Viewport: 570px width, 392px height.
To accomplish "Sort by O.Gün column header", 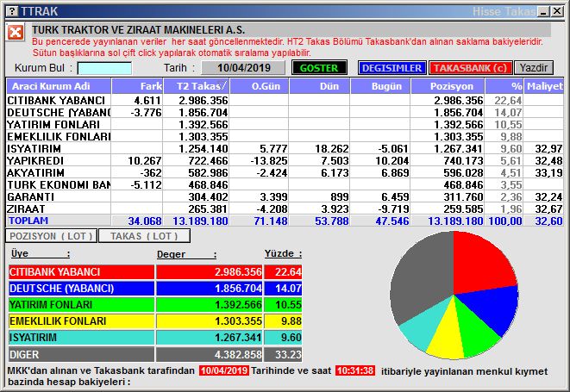I will [260, 86].
